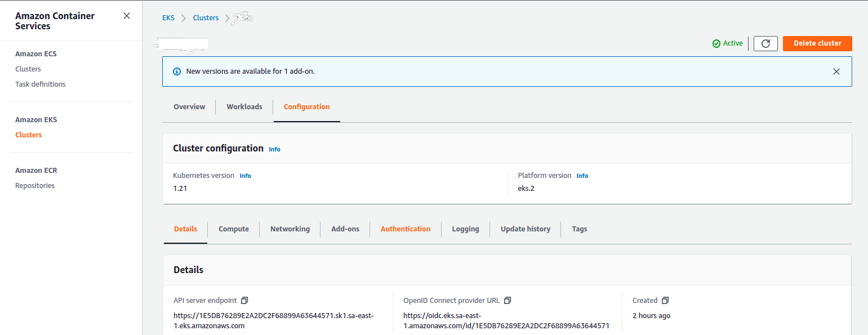Open Repositories under Amazon ECR

[35, 186]
